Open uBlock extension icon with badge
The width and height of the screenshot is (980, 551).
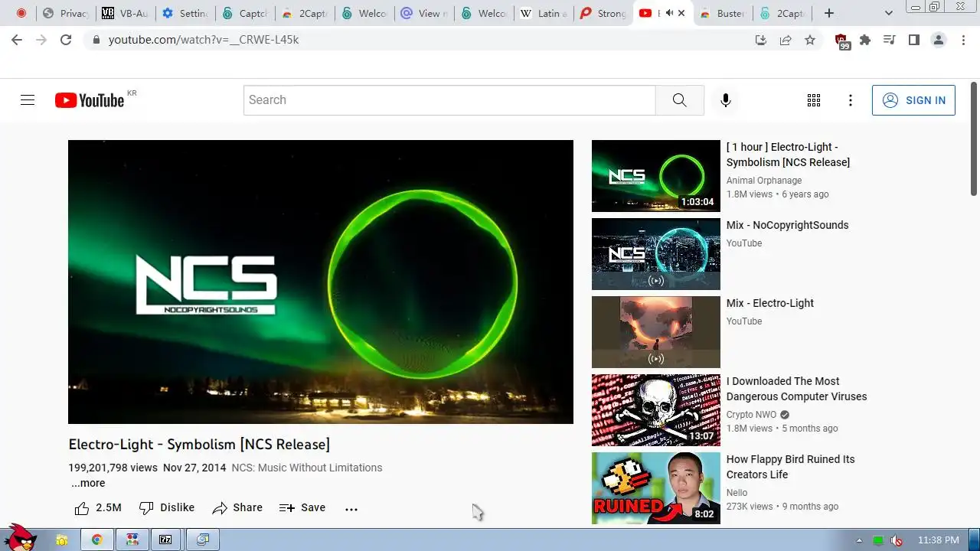coord(842,41)
